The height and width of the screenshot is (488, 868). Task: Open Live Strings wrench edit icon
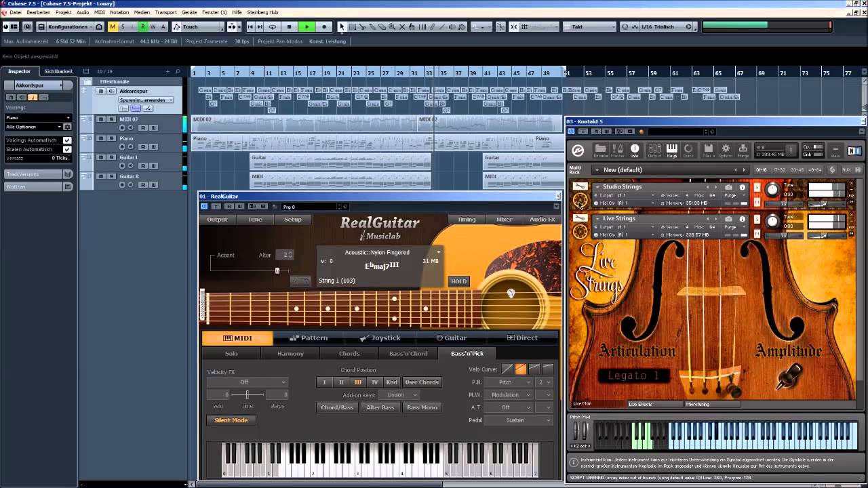tap(580, 218)
